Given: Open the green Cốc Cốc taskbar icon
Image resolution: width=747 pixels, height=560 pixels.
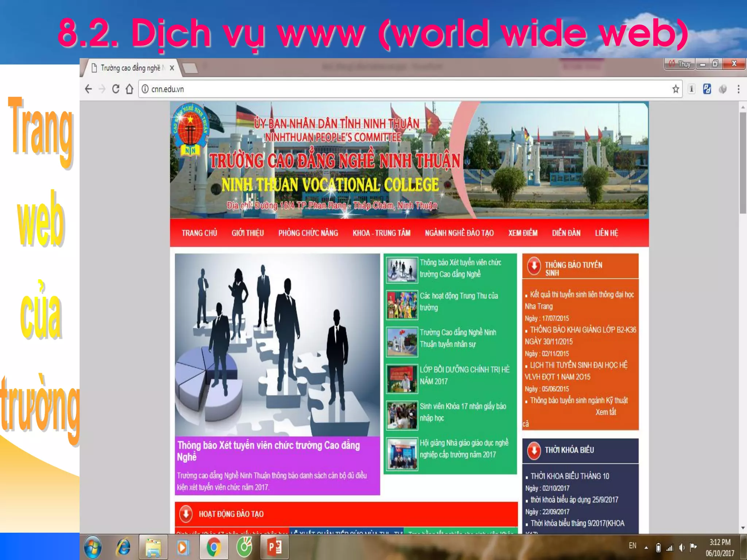Looking at the screenshot, I should [x=244, y=547].
